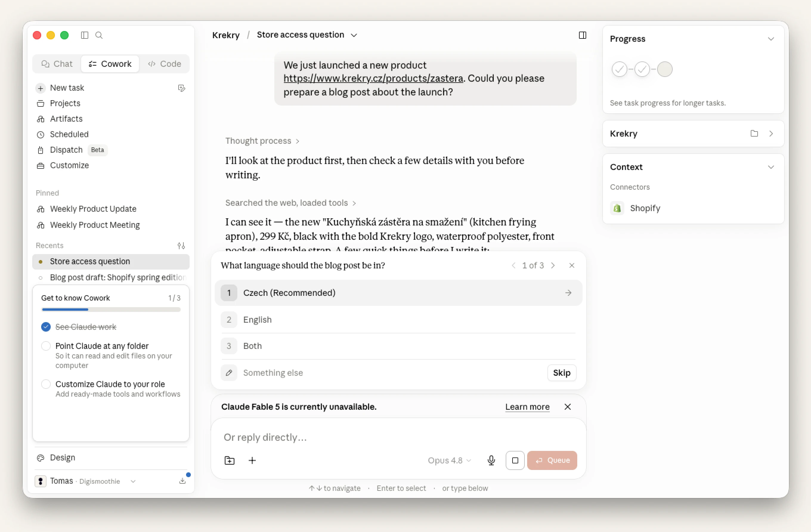811x532 pixels.
Task: Click the Recents filter icon
Action: [x=181, y=245]
